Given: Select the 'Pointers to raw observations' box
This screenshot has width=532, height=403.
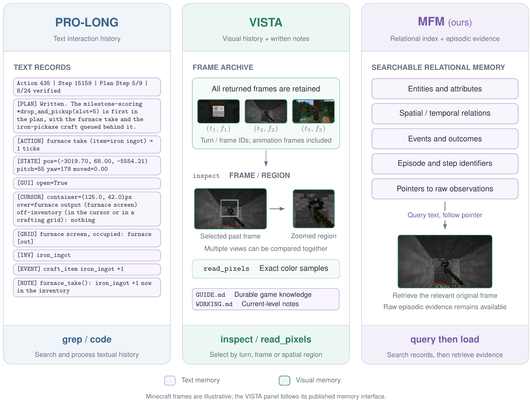Looking at the screenshot, I should point(445,189).
